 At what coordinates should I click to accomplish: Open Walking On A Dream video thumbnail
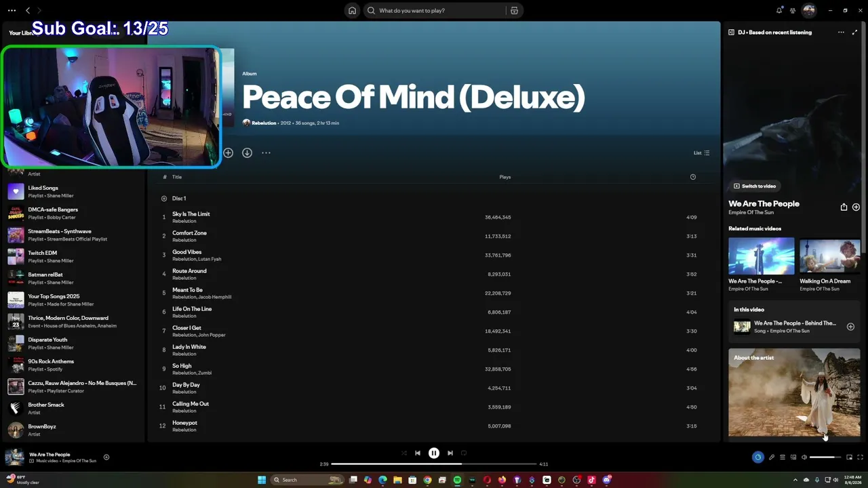coord(830,256)
